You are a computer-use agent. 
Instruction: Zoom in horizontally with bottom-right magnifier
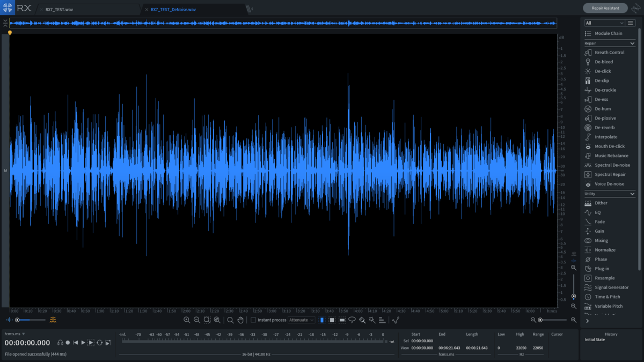pos(574,320)
